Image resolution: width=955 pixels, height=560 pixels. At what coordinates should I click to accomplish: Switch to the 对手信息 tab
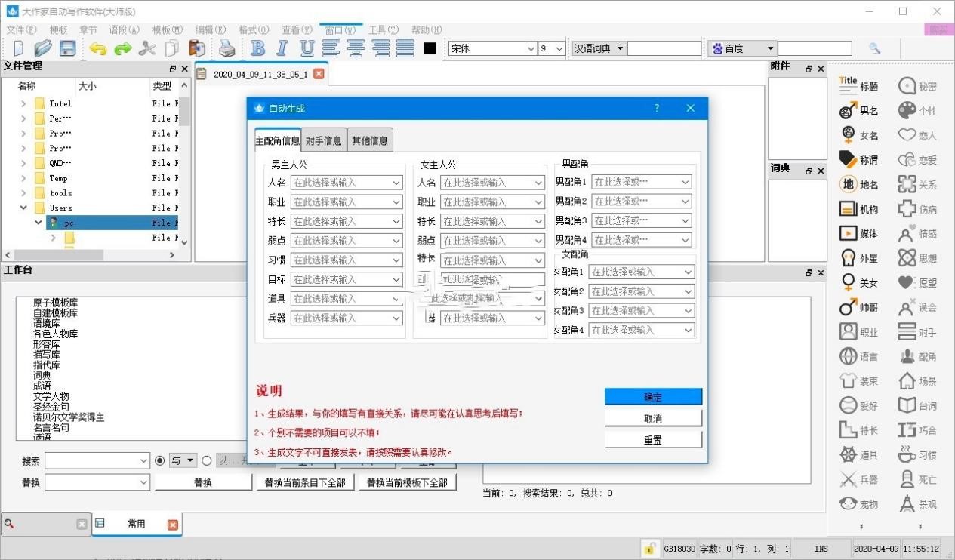pos(324,140)
